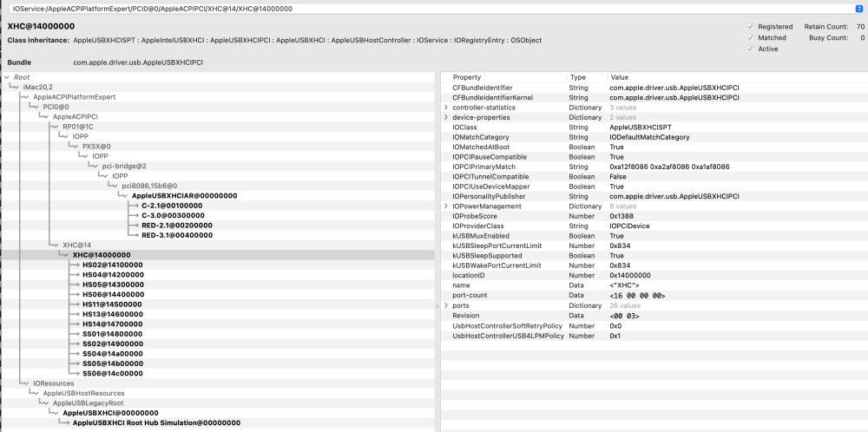Select AppleUSBXHCI Root Hub Simulation@00000000

pyautogui.click(x=156, y=422)
